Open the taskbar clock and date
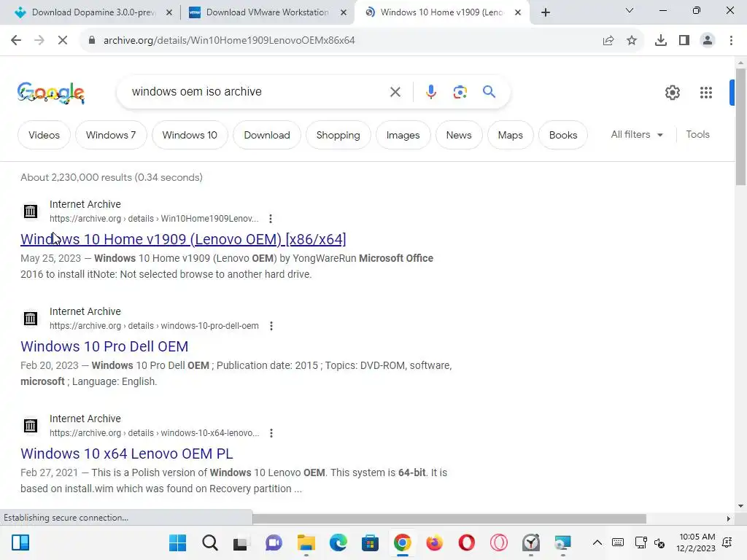The height and width of the screenshot is (560, 747). click(x=696, y=542)
